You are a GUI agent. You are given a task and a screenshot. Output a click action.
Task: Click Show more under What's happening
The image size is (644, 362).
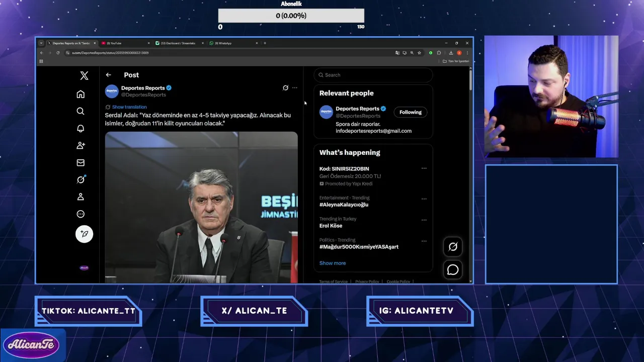tap(333, 263)
